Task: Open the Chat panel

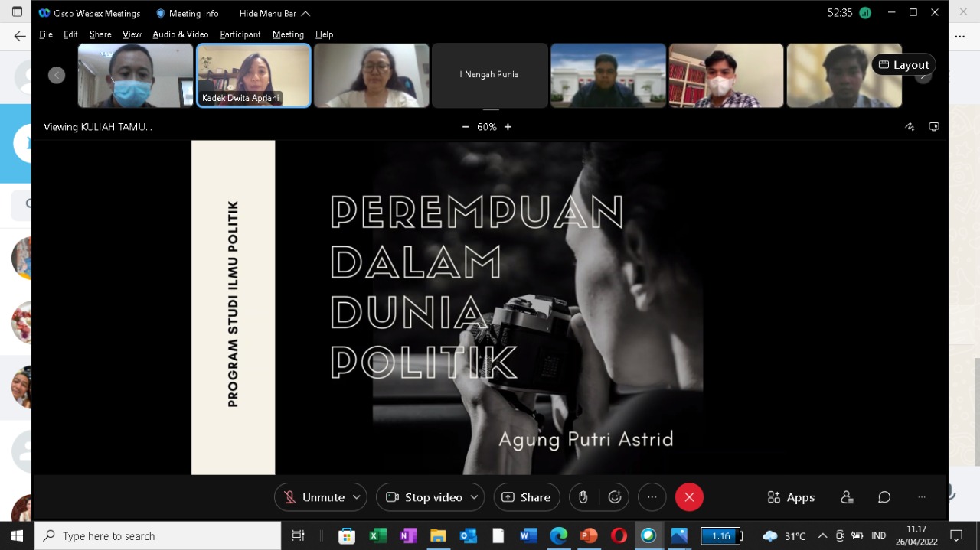Action: pyautogui.click(x=884, y=497)
